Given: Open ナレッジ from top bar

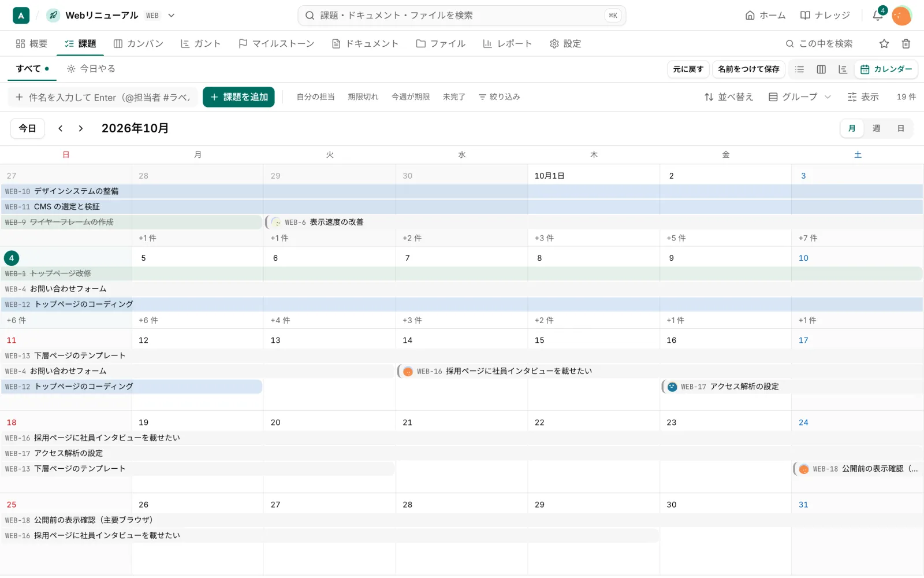Looking at the screenshot, I should click(x=825, y=16).
